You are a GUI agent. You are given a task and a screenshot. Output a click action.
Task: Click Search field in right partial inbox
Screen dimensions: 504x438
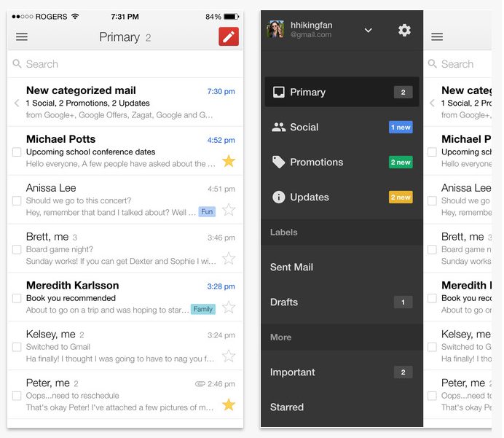tap(457, 64)
